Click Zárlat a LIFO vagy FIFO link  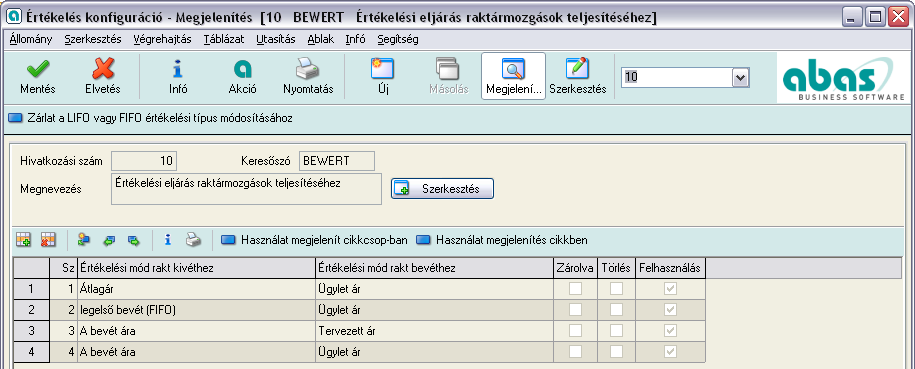pos(151,119)
